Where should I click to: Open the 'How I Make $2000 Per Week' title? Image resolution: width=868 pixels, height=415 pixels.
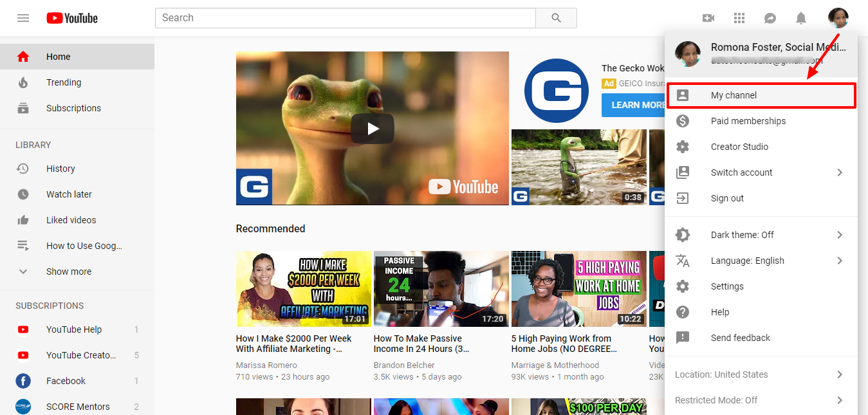(x=294, y=344)
